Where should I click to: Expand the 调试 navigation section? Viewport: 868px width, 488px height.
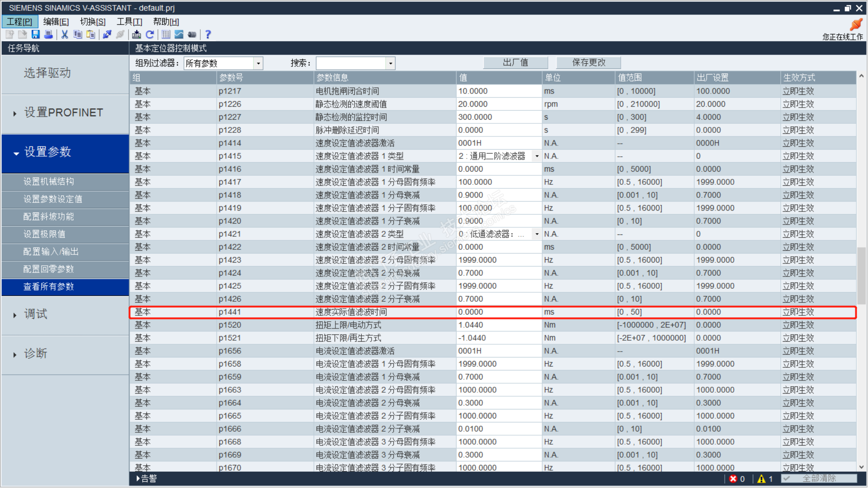click(36, 314)
